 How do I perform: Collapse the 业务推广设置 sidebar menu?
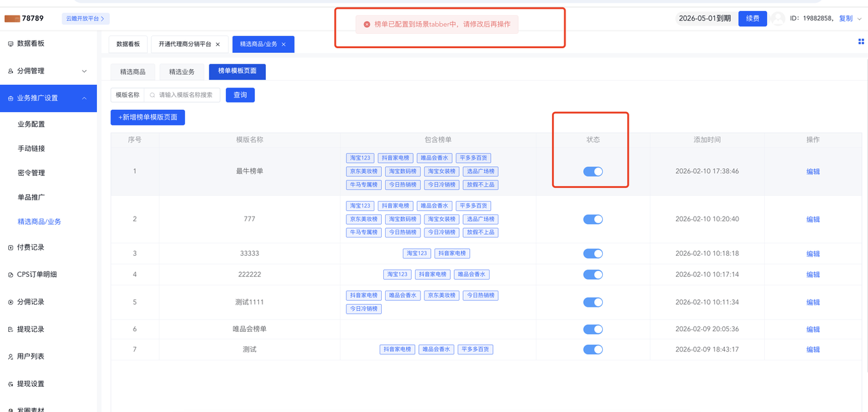[84, 98]
